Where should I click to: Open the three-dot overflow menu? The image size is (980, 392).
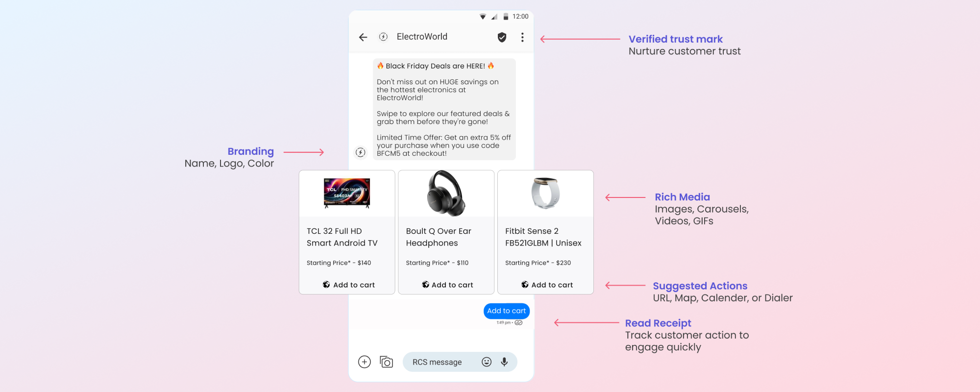(522, 37)
